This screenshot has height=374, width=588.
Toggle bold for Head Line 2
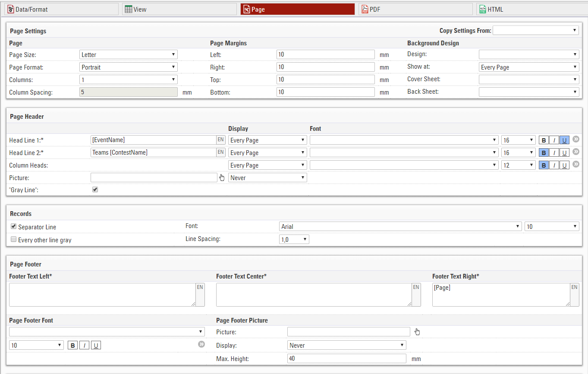(544, 153)
